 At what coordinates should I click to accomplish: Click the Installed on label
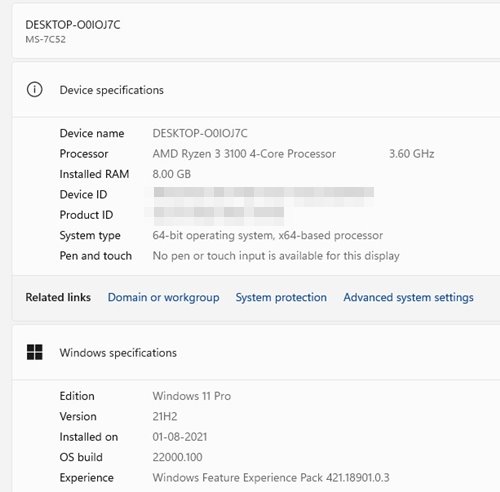[89, 437]
